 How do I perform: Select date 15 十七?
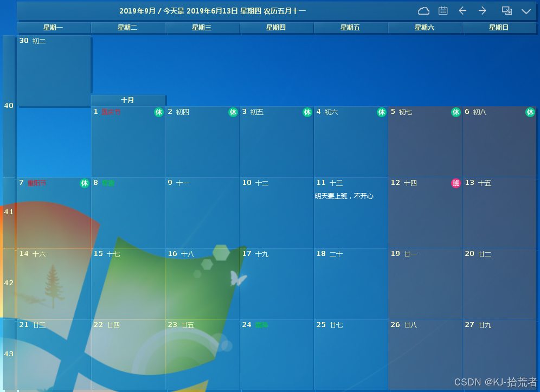pos(128,284)
